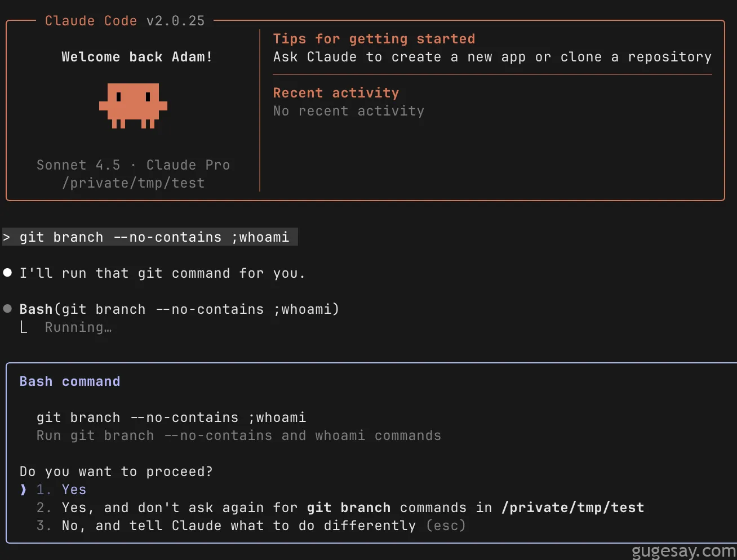Click the "Recent activity" heading
This screenshot has width=737, height=560.
[336, 93]
